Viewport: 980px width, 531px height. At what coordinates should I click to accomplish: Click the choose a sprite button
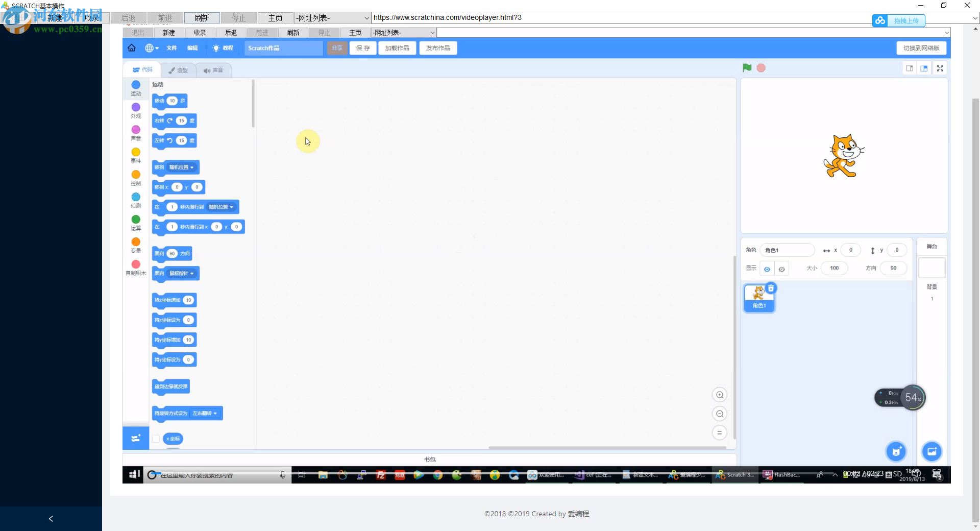click(x=896, y=451)
